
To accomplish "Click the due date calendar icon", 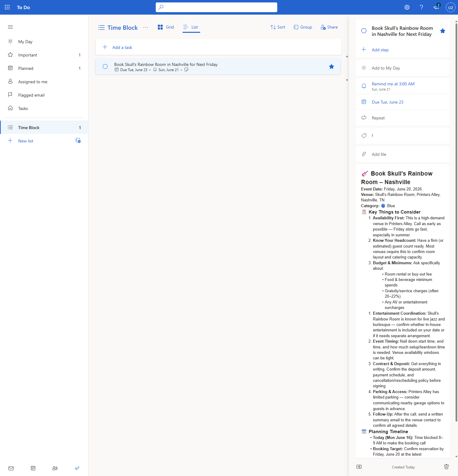I will [364, 102].
